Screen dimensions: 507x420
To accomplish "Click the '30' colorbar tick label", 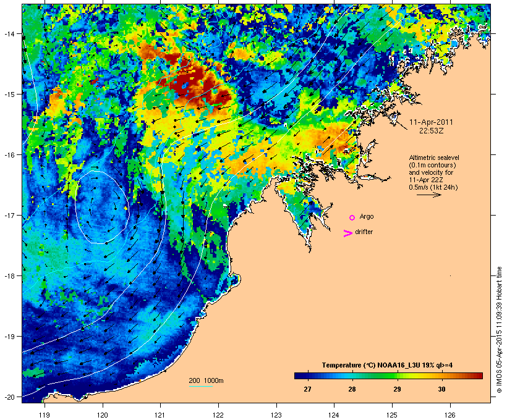I will point(441,389).
